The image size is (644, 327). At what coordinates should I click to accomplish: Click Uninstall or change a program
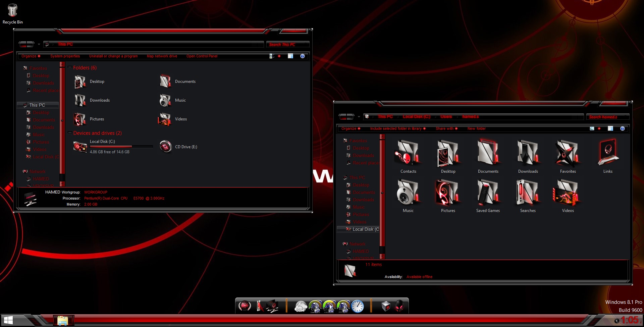tap(113, 56)
